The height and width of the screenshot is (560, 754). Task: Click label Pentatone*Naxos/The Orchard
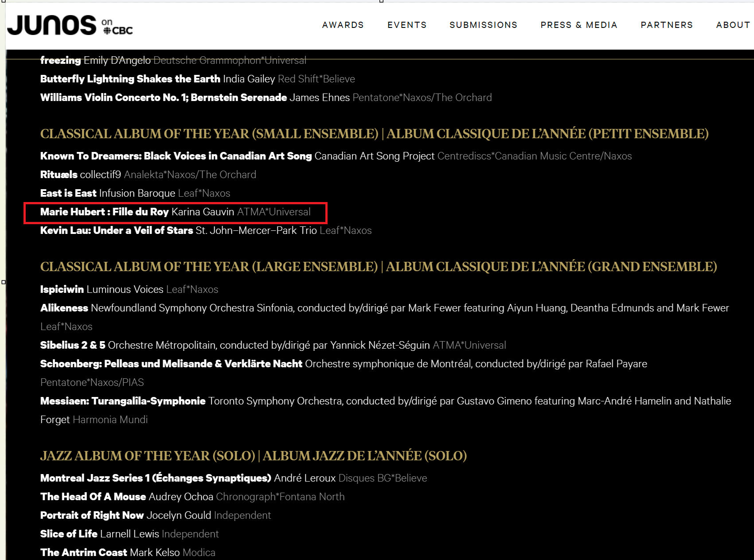pyautogui.click(x=422, y=97)
